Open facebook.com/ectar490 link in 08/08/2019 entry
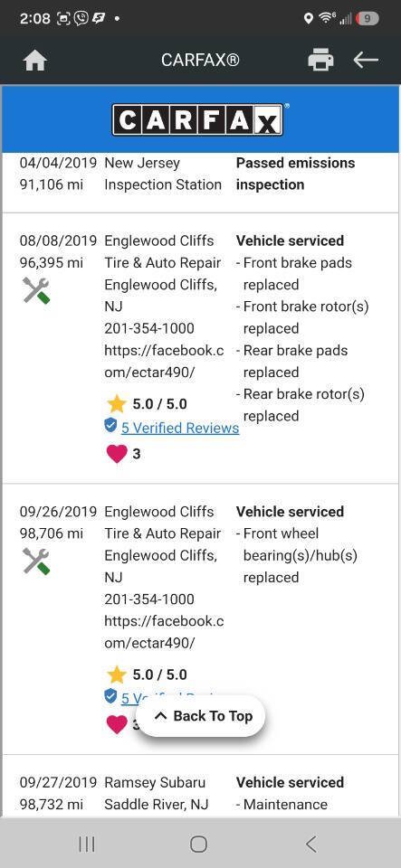This screenshot has height=868, width=401. click(x=164, y=361)
